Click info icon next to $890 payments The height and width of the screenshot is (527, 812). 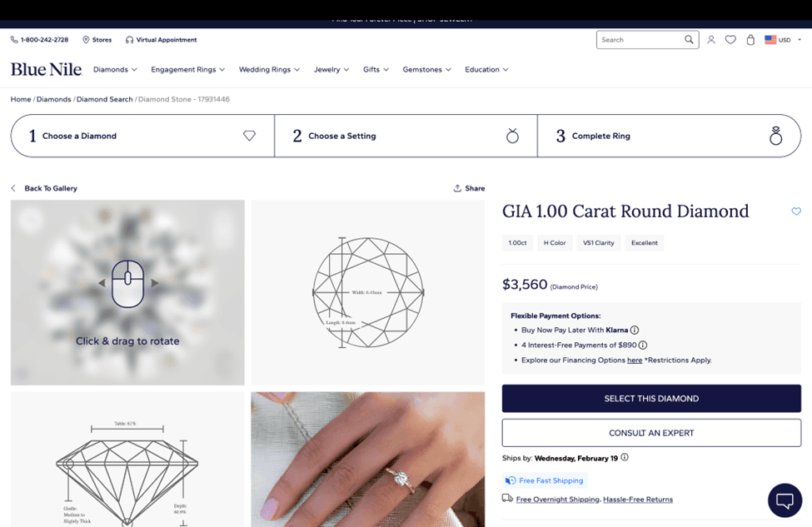click(643, 345)
